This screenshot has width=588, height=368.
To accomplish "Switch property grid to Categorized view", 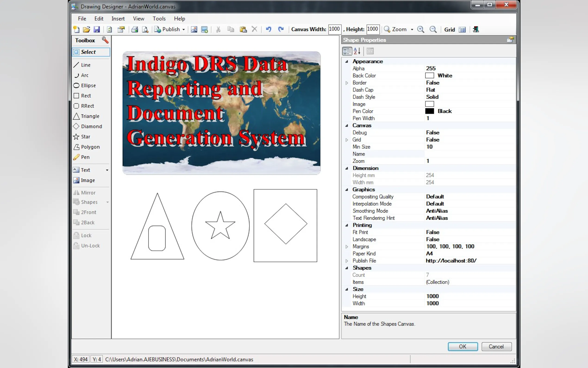I will 347,51.
